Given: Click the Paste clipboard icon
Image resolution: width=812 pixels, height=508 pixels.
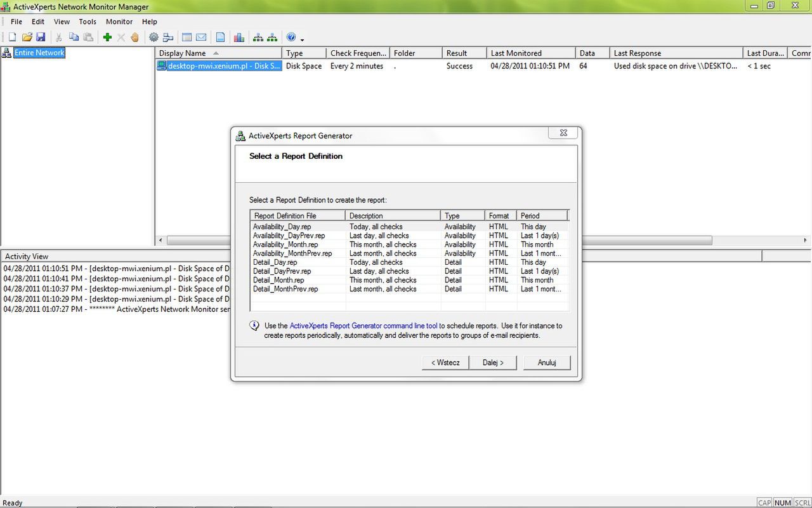Looking at the screenshot, I should click(88, 37).
